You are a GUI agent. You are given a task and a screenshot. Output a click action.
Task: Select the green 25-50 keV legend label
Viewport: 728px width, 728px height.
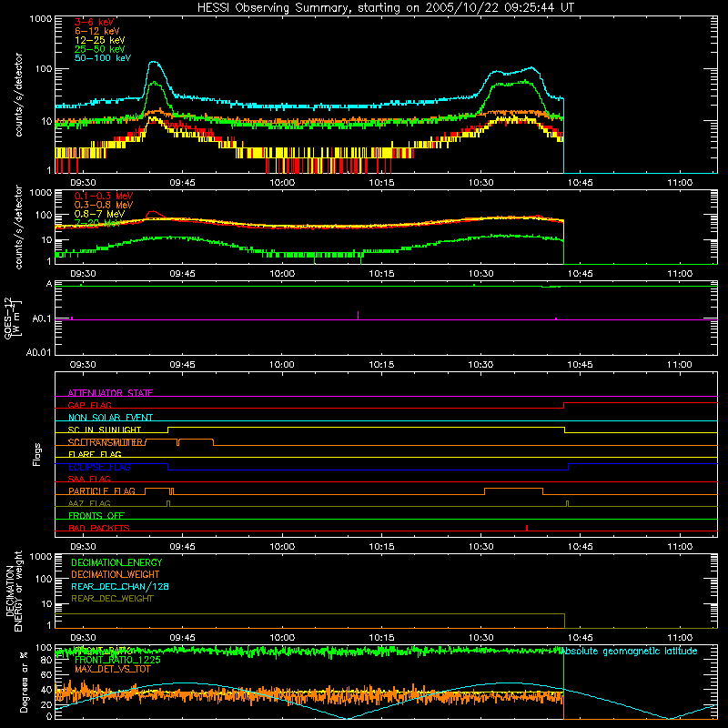(100, 49)
